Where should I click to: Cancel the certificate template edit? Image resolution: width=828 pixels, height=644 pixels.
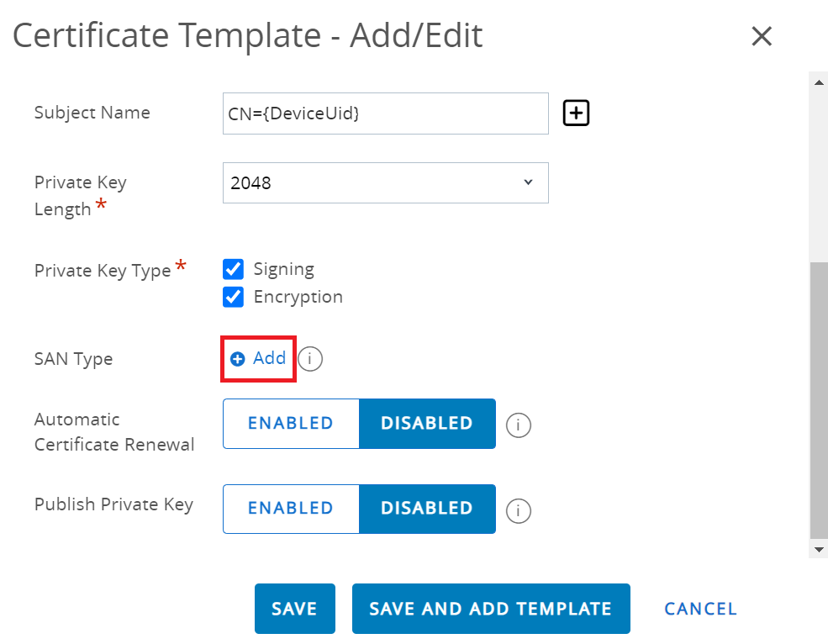700,609
